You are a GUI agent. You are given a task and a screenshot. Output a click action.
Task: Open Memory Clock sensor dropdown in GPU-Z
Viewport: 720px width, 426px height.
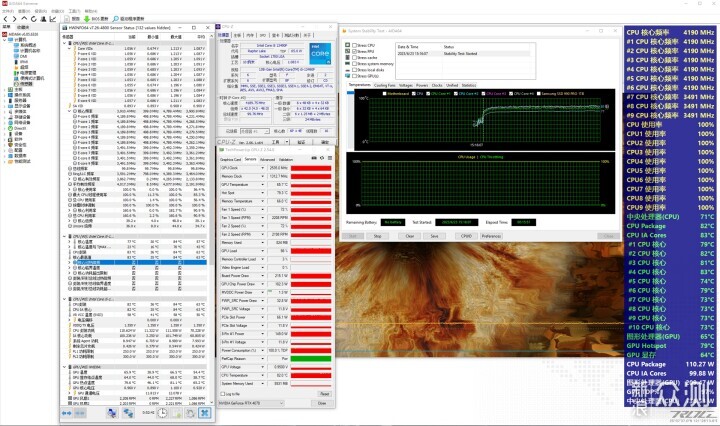(x=263, y=176)
